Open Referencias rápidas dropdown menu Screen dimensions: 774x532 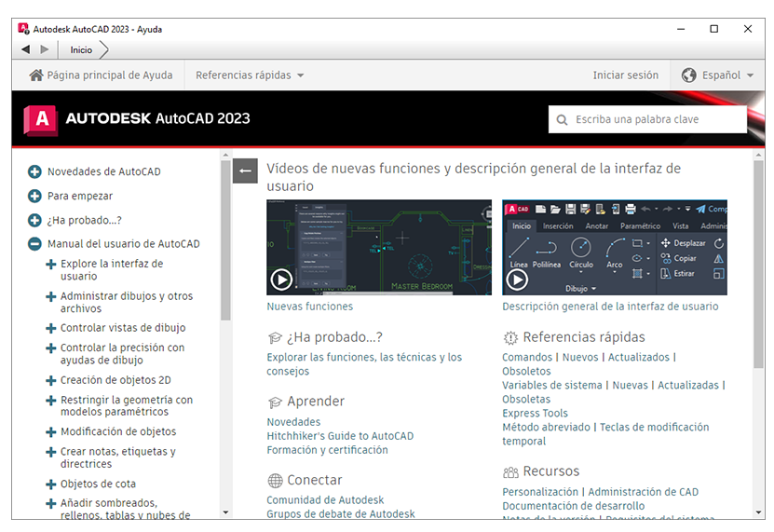[x=250, y=75]
